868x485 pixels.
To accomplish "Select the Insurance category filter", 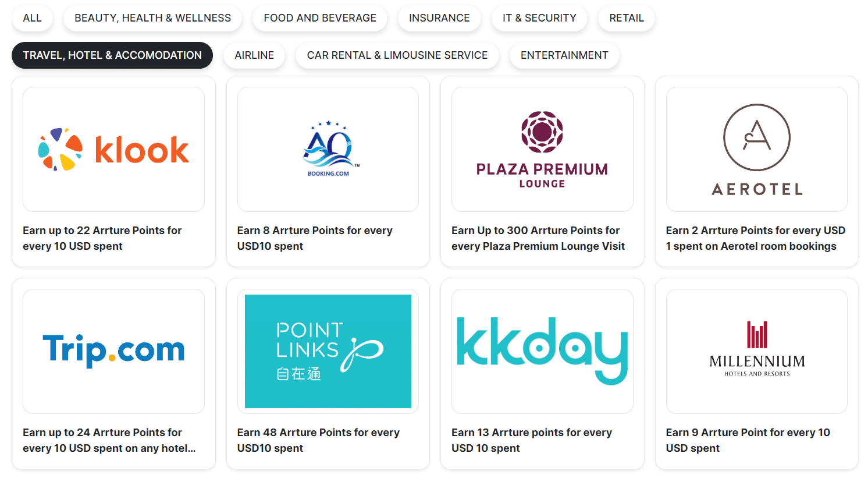I will tap(439, 18).
